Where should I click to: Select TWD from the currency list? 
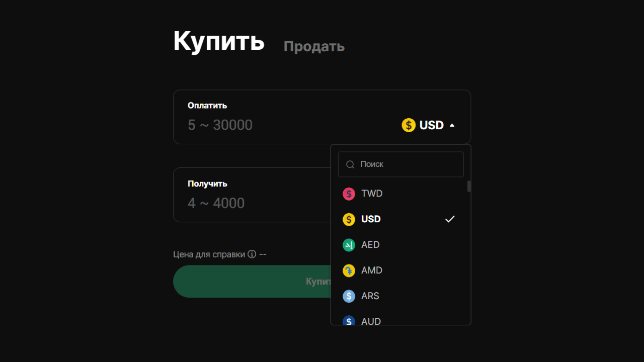(x=372, y=194)
